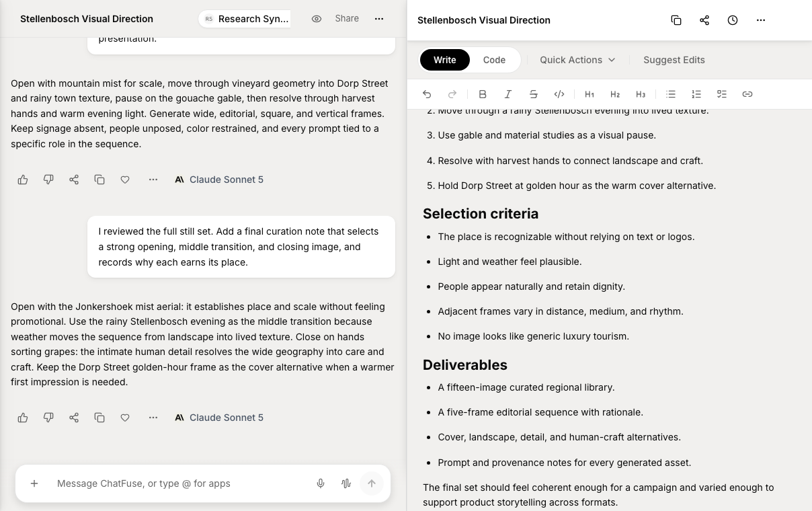Toggle strikethrough formatting
812x511 pixels.
(x=534, y=94)
